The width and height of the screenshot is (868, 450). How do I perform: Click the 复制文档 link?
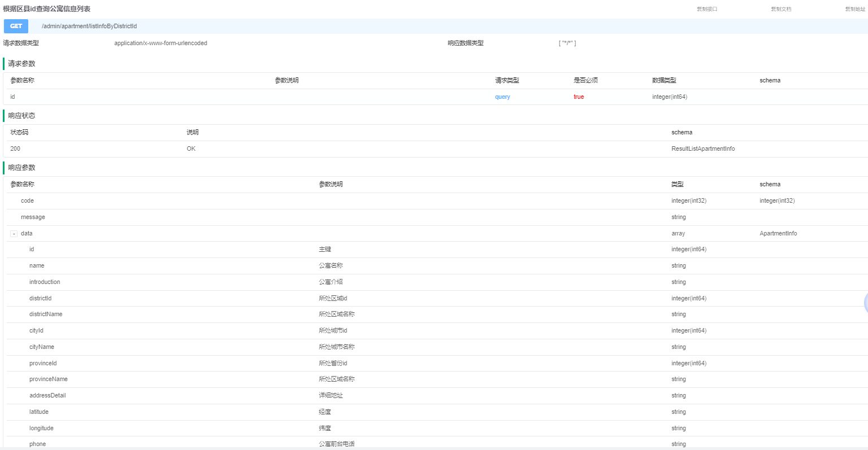[x=781, y=9]
